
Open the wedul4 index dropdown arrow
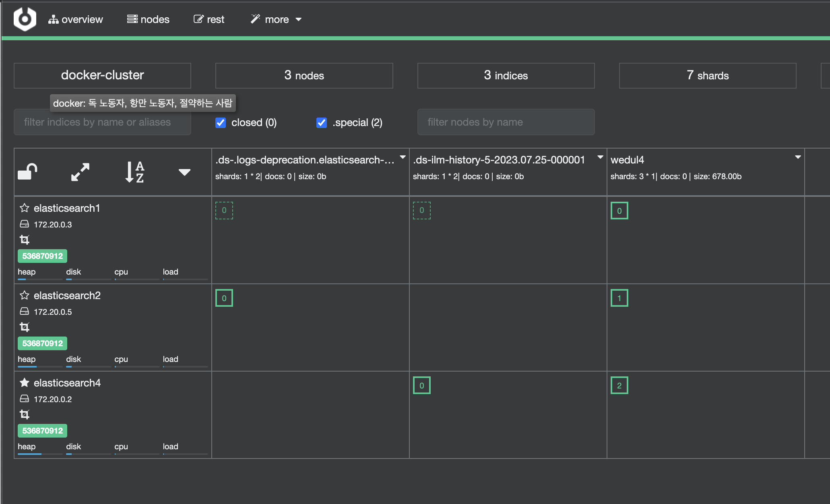tap(797, 157)
